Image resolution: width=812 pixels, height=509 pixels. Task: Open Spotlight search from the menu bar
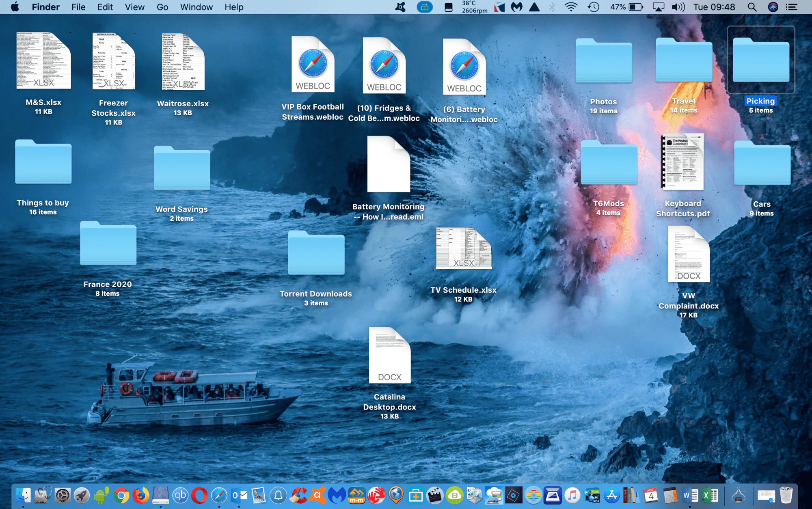click(752, 7)
